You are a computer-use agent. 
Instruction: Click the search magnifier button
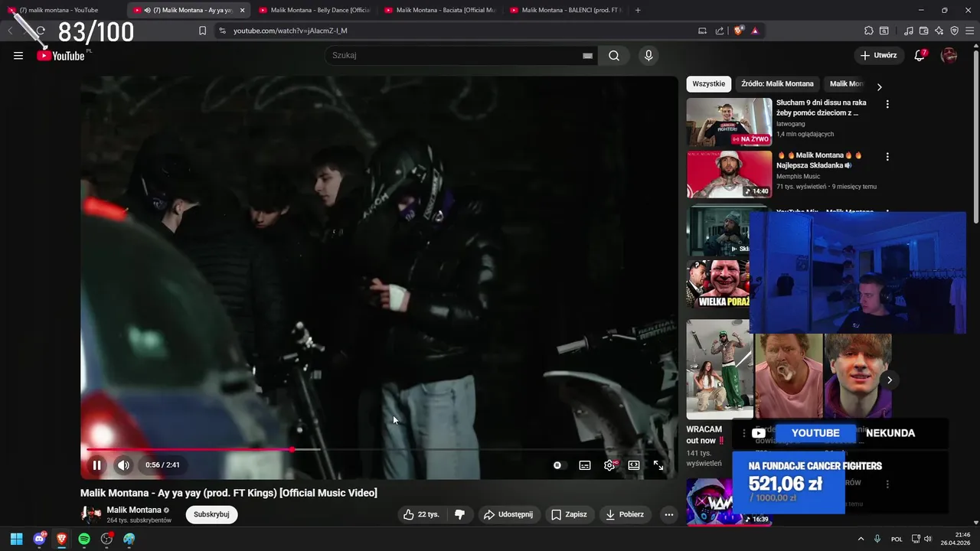pos(614,55)
